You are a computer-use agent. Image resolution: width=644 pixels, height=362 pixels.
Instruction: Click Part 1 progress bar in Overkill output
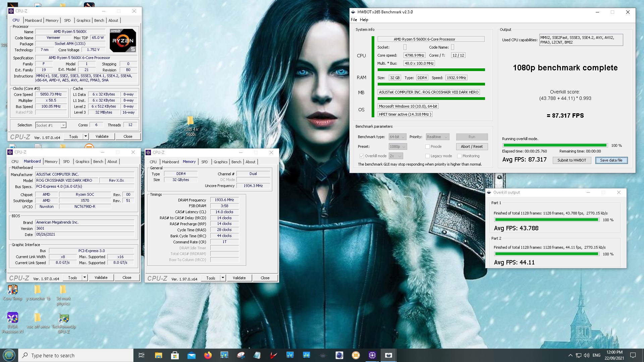546,220
